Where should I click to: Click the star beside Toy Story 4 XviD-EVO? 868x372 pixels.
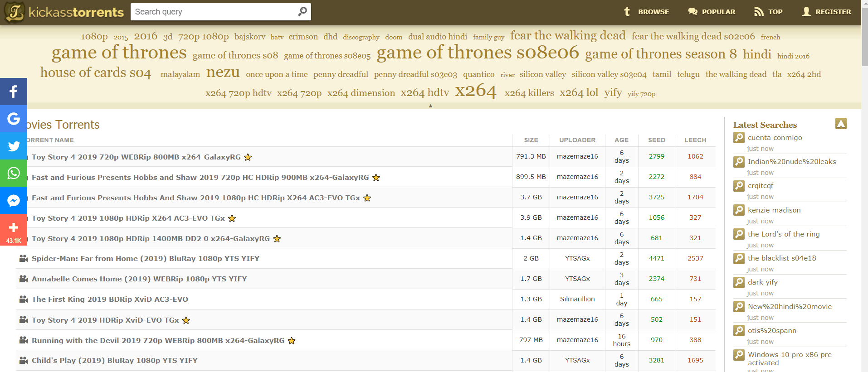click(186, 320)
